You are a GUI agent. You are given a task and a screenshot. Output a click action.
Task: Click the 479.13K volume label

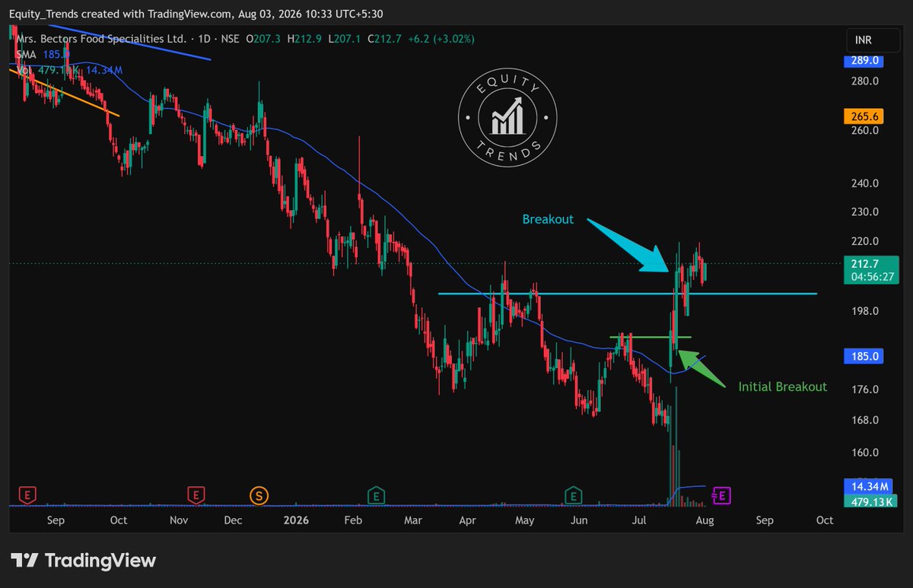point(871,500)
